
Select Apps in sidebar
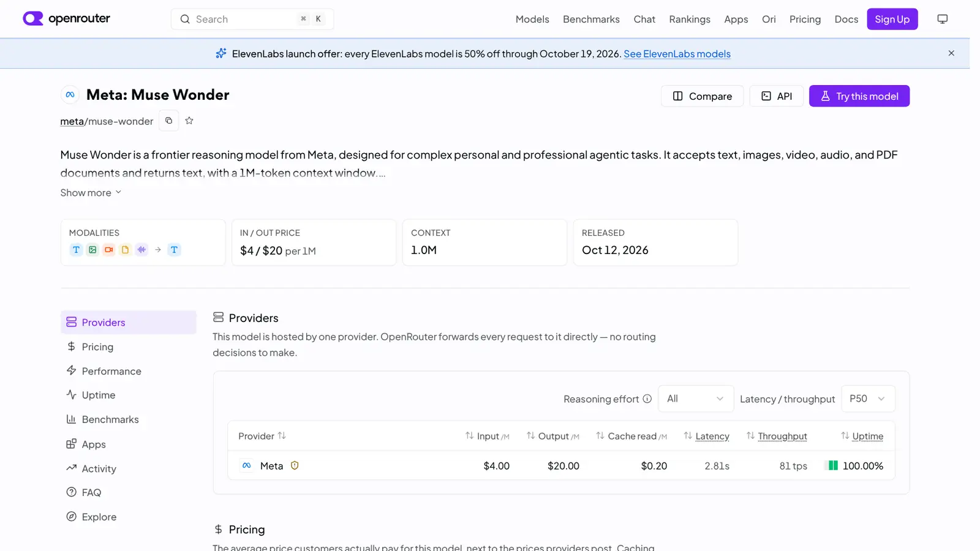(129, 444)
